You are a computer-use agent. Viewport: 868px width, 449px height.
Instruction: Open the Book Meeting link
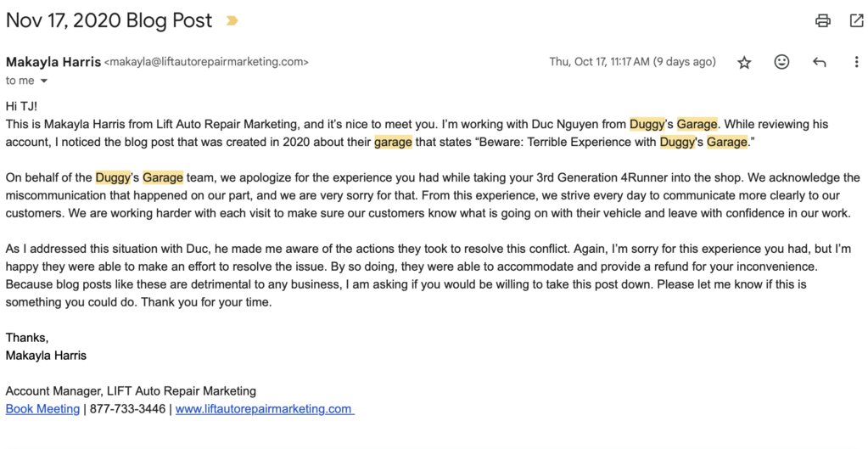pos(42,409)
